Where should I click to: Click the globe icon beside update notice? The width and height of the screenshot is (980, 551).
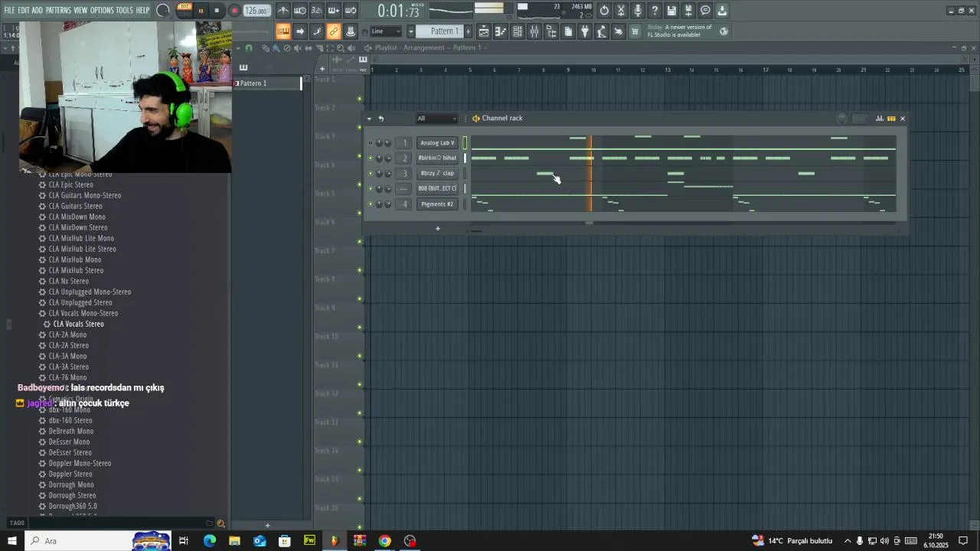point(724,31)
